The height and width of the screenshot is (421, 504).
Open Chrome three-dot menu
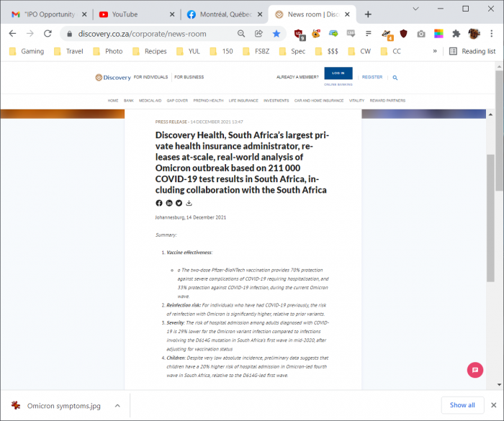click(492, 33)
